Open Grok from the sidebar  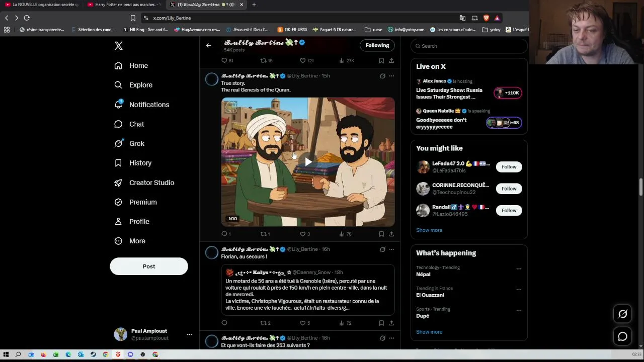point(129,143)
